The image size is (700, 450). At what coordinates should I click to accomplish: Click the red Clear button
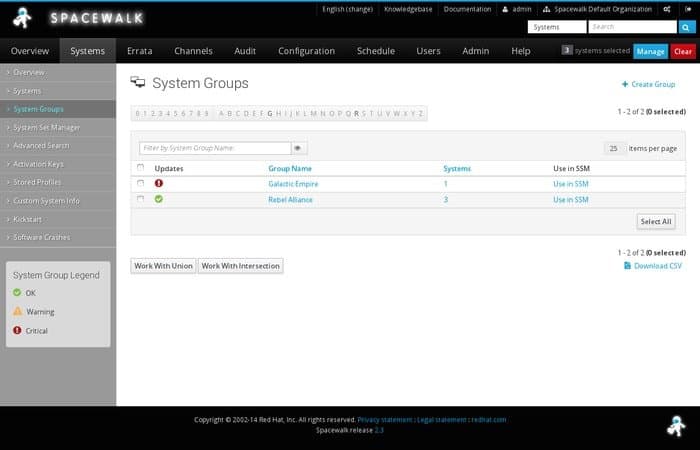[683, 51]
